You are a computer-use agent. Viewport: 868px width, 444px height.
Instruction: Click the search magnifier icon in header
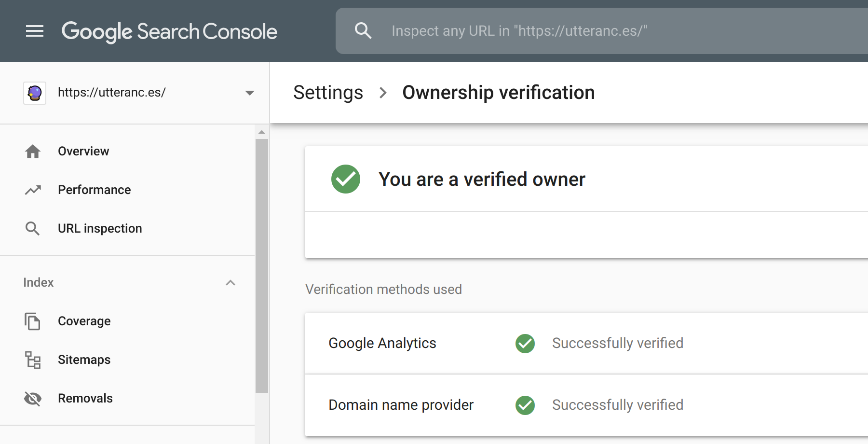click(363, 31)
